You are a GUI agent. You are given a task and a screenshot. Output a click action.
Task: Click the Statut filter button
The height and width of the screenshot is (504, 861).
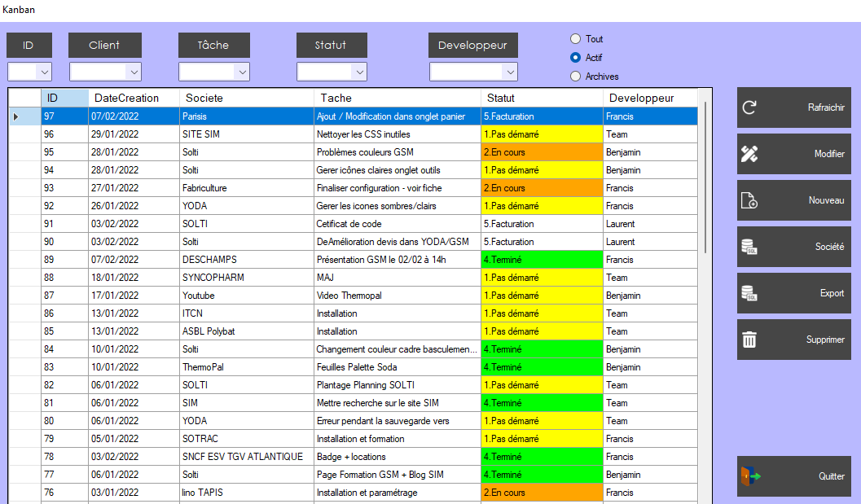pyautogui.click(x=332, y=45)
